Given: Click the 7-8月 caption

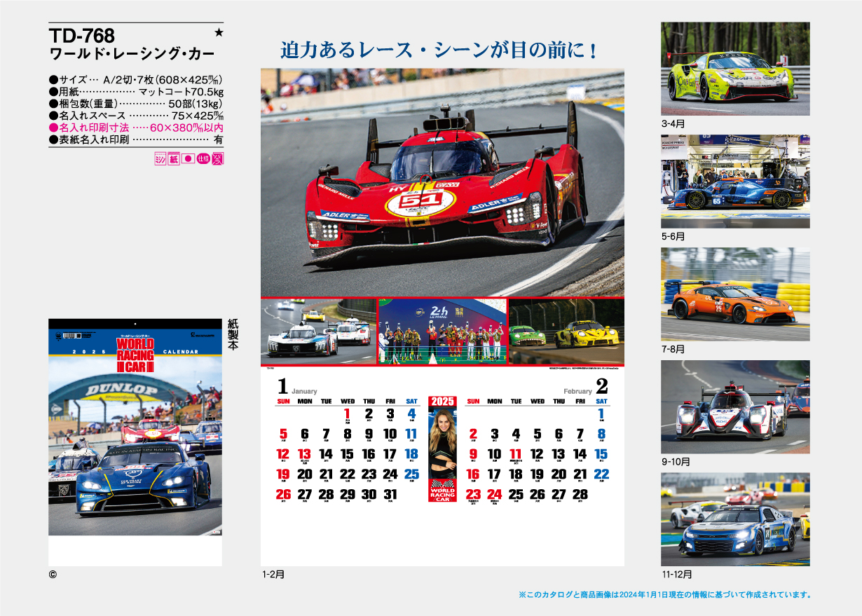Looking at the screenshot, I should pos(673,349).
